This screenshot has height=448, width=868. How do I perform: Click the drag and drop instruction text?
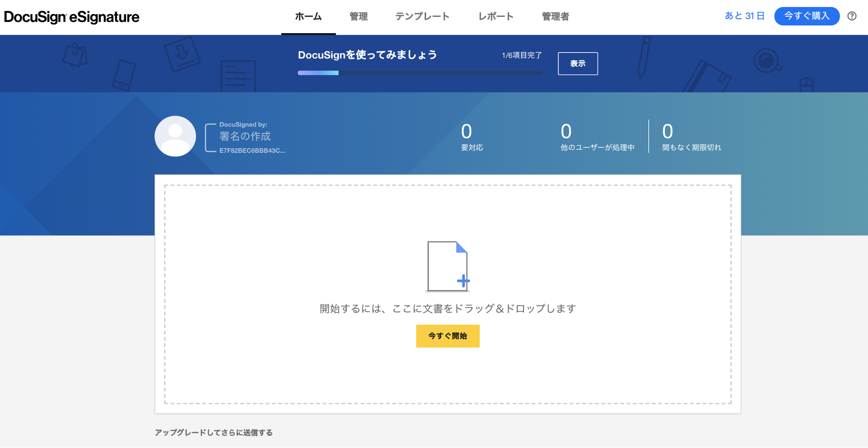(x=448, y=308)
